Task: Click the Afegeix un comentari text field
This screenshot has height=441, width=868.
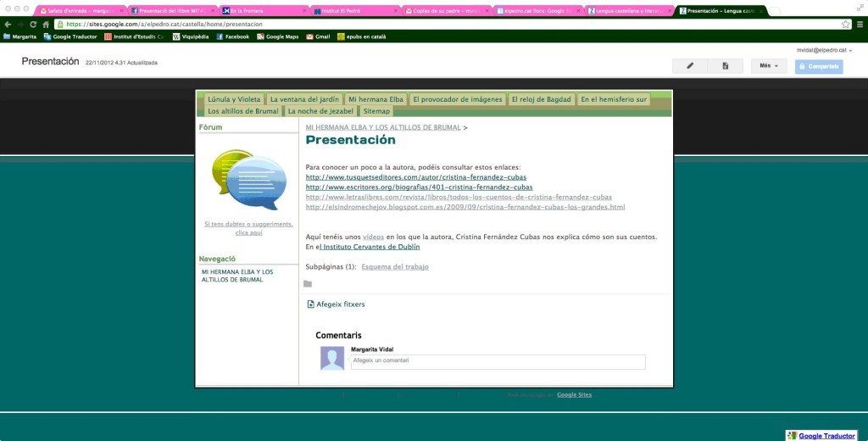Action: tap(498, 361)
